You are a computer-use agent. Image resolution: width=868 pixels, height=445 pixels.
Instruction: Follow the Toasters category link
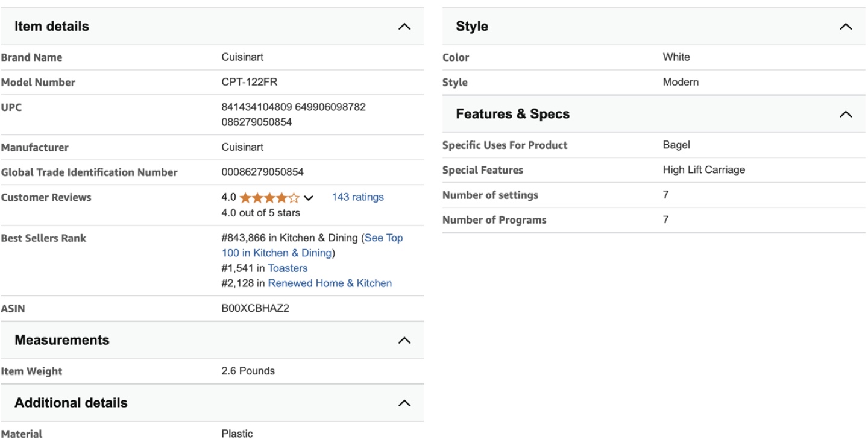(288, 268)
